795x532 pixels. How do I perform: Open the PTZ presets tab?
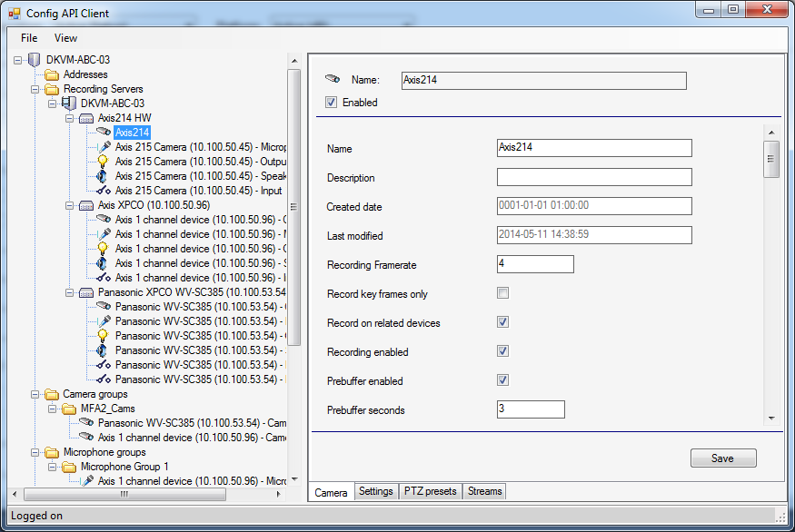pos(430,491)
